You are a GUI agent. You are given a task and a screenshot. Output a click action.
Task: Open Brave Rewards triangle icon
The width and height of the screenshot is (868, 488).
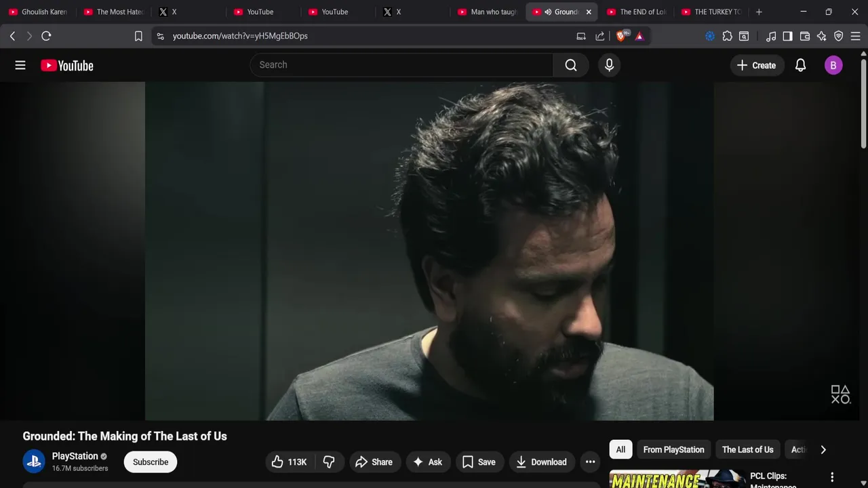coord(639,36)
